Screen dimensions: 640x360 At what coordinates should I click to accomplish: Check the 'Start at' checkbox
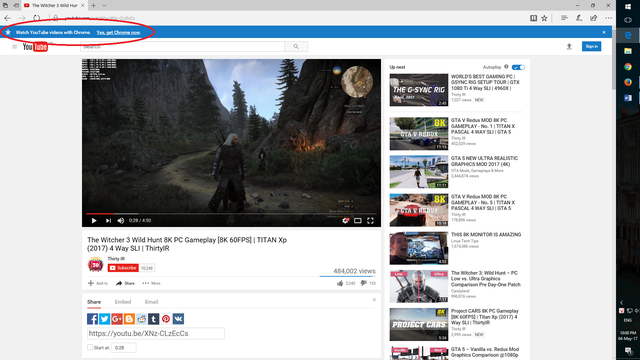click(90, 347)
